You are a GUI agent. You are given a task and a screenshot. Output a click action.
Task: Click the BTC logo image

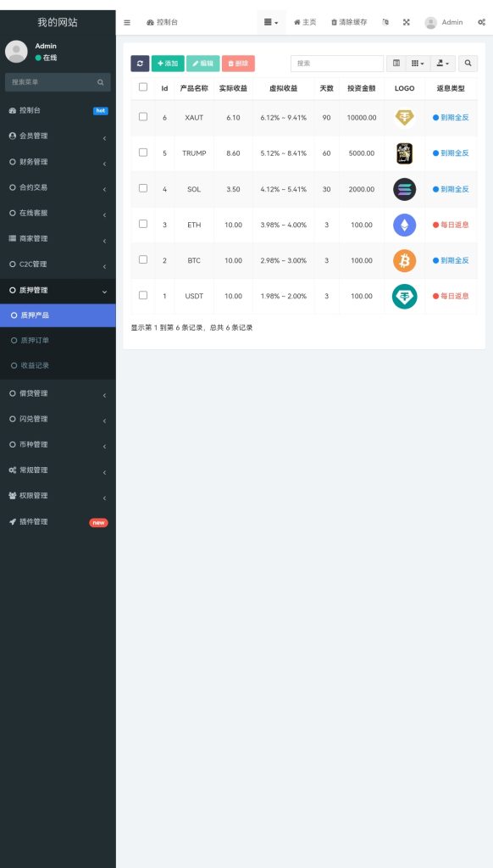pos(404,261)
